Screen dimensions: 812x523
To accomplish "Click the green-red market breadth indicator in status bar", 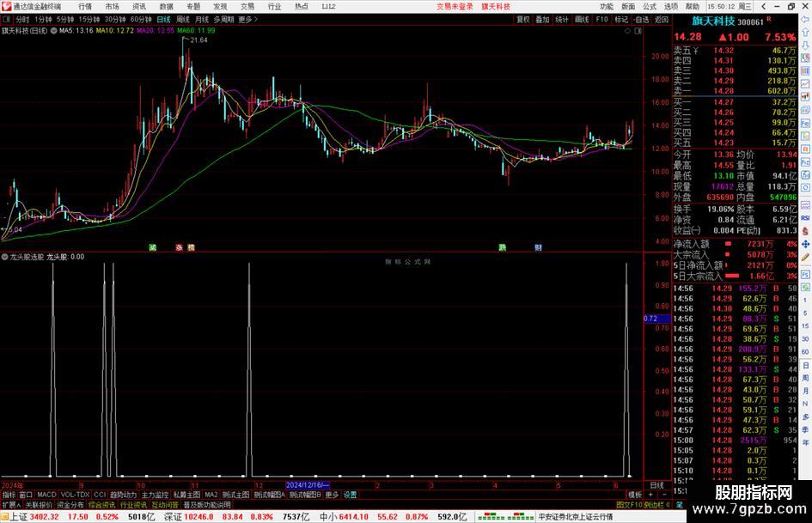I will pos(506,517).
